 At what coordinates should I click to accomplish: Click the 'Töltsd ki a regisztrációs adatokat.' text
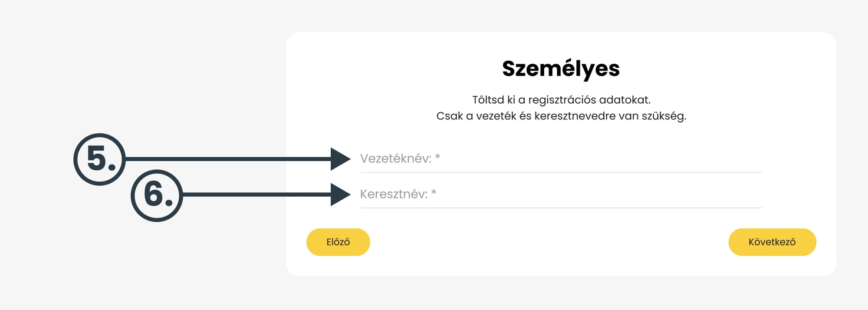pos(561,100)
